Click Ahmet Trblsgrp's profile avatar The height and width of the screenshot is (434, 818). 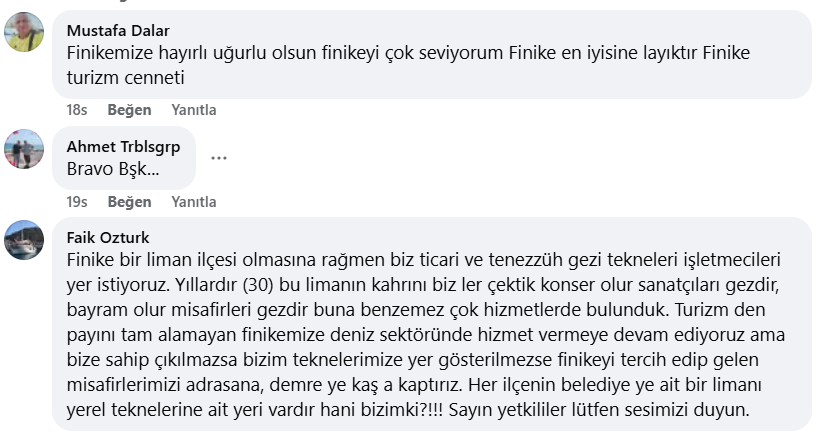(x=25, y=149)
